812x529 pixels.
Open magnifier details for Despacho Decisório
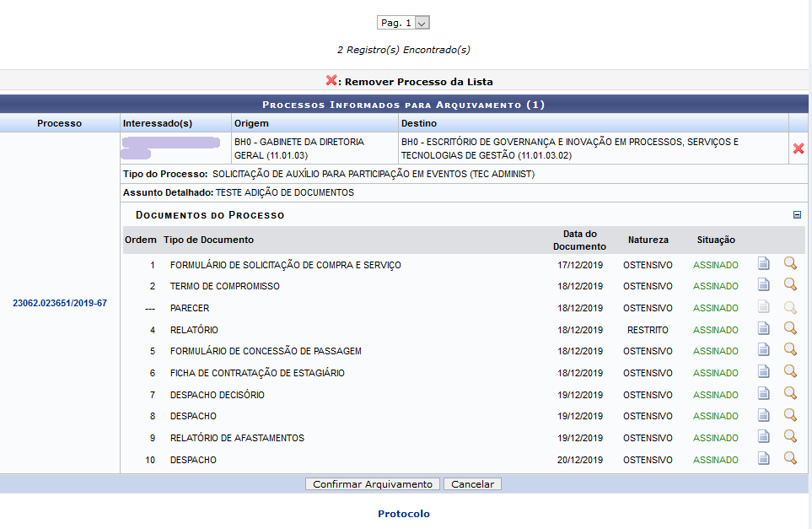pos(790,394)
